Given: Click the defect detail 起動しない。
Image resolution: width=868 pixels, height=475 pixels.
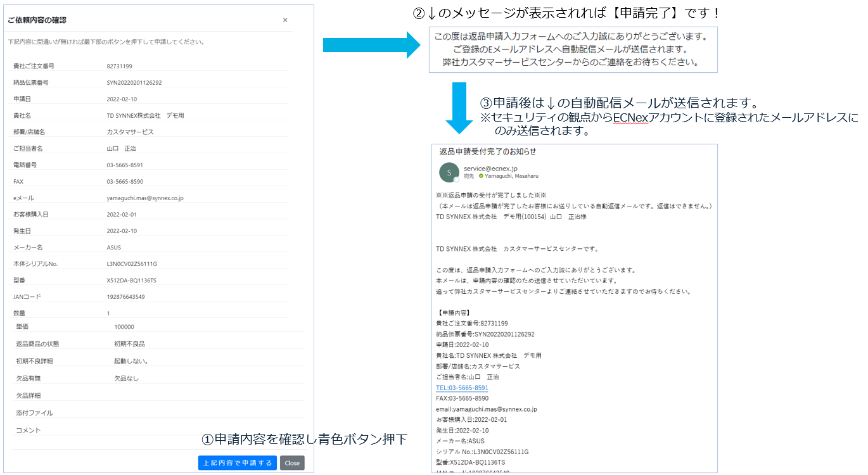Looking at the screenshot, I should [131, 361].
